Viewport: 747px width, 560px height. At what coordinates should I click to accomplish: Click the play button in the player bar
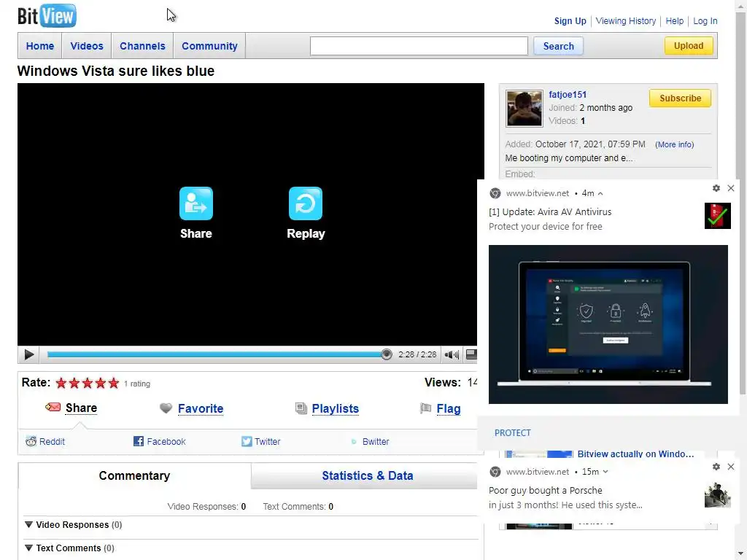(x=28, y=354)
